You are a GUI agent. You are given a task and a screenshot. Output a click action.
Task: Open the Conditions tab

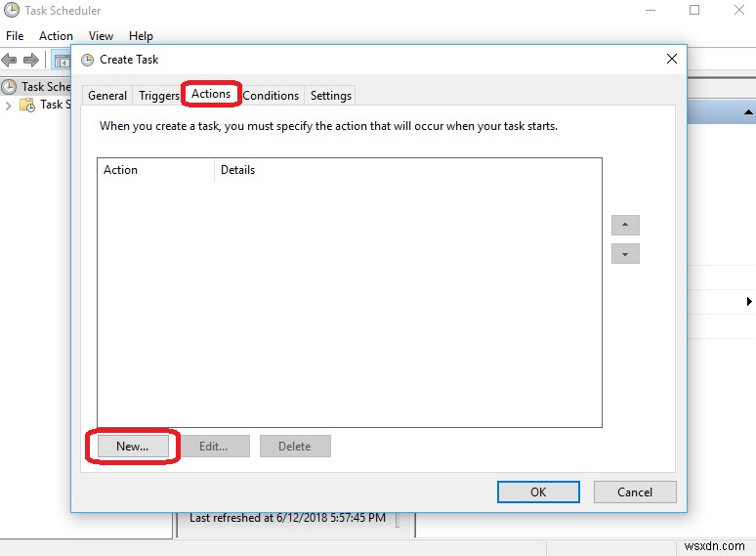coord(271,96)
